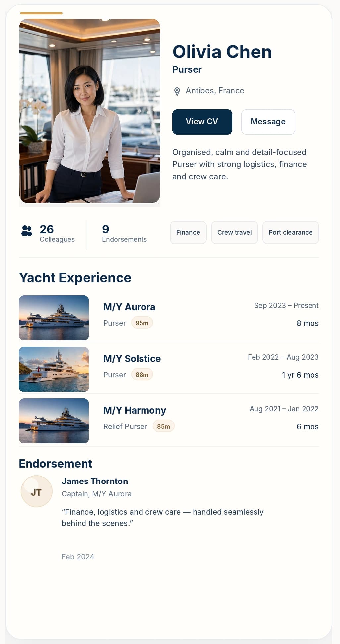This screenshot has width=340, height=644.
Task: Send a message via Message button
Action: 268,122
